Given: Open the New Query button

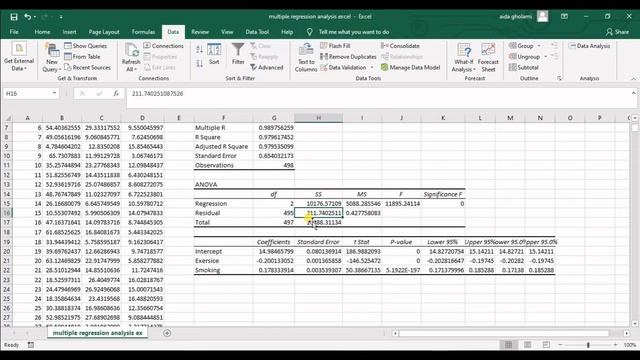Looking at the screenshot, I should click(52, 58).
